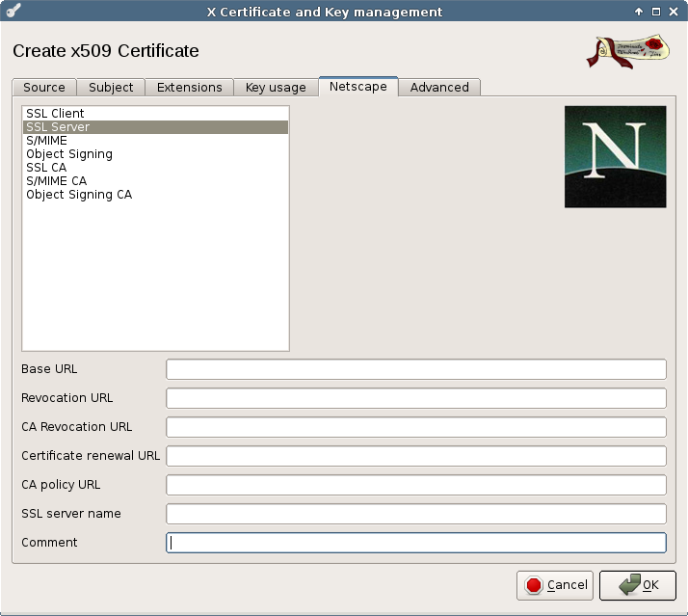This screenshot has width=688, height=616.
Task: Select Object Signing CA entry
Action: tap(155, 195)
